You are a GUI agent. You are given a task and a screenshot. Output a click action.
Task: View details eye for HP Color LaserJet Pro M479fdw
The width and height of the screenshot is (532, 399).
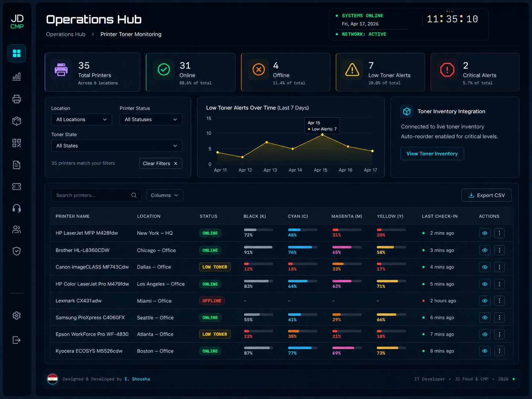(x=485, y=284)
